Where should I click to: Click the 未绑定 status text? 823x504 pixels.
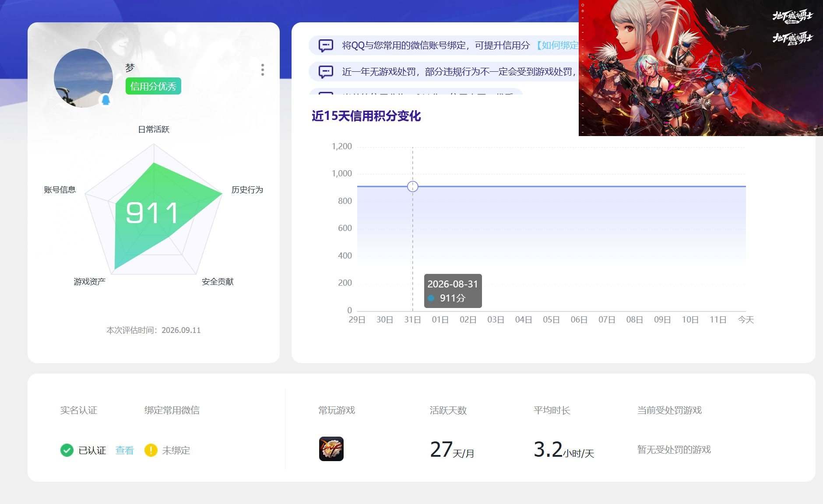pos(176,450)
